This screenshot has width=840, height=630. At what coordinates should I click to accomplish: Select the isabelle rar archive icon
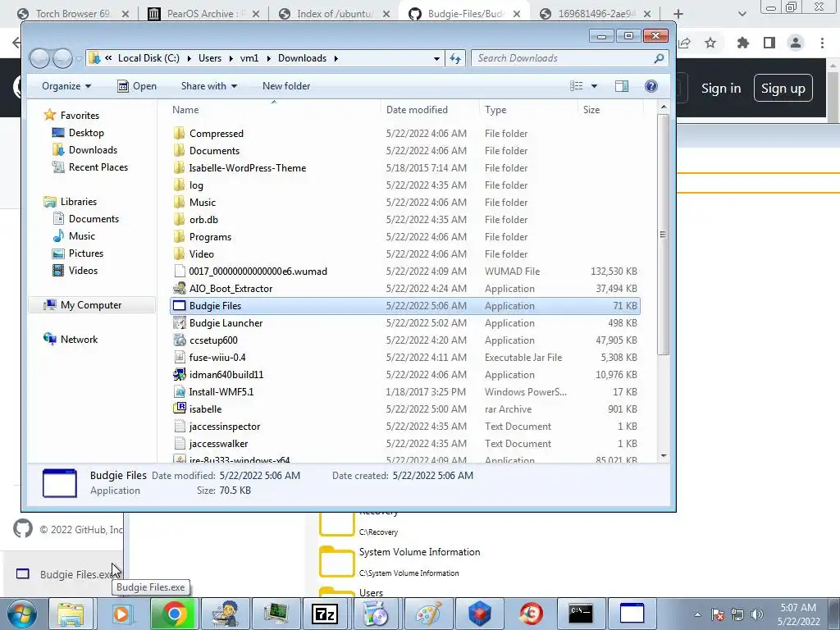pos(180,409)
